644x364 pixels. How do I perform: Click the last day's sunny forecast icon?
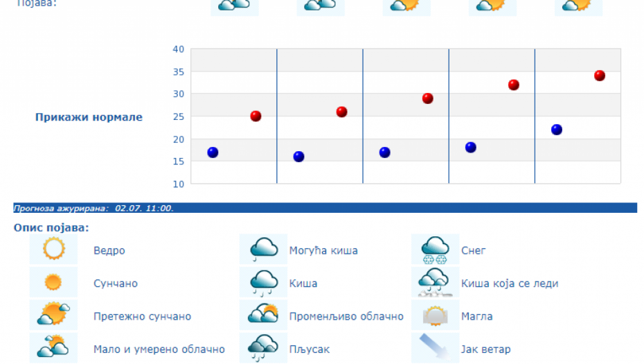tap(578, 6)
